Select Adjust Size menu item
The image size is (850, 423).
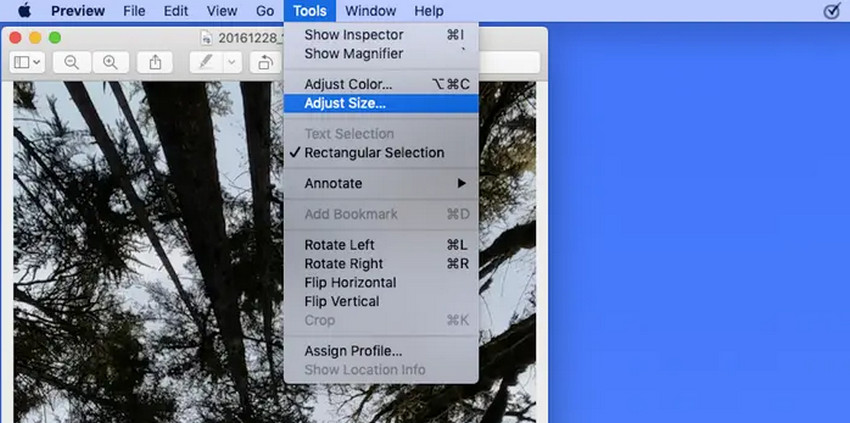(381, 103)
